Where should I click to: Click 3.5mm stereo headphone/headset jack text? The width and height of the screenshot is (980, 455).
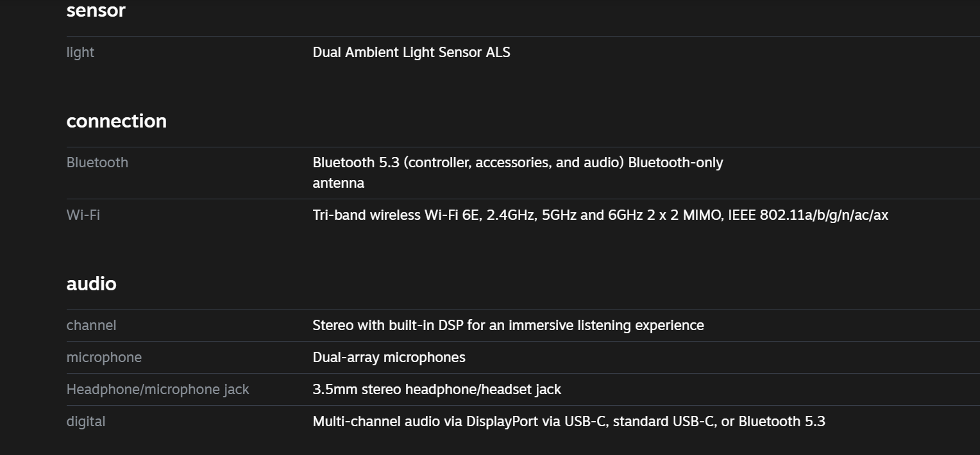[x=437, y=390]
